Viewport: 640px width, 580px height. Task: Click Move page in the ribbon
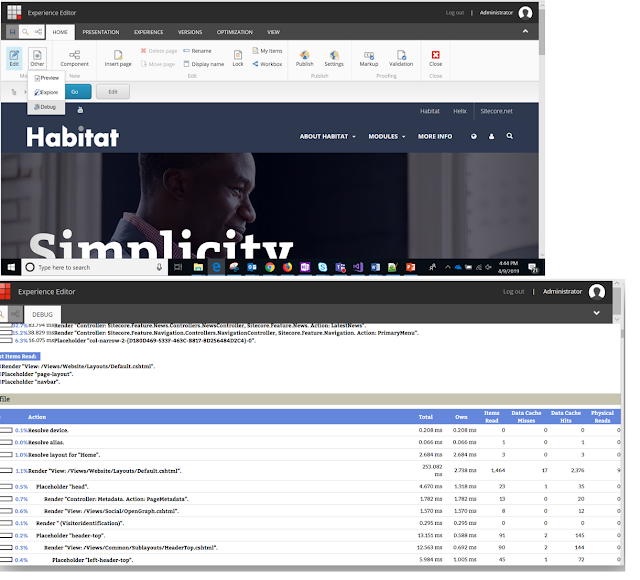click(158, 64)
